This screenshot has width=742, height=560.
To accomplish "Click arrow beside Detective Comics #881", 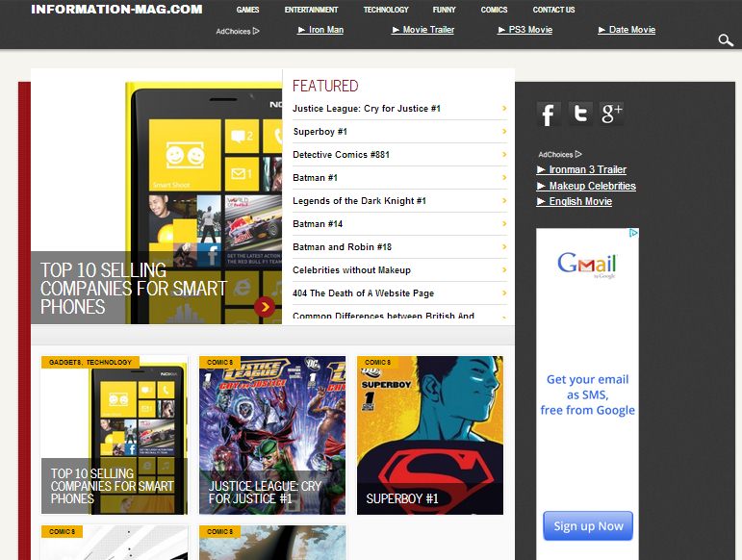I will (504, 155).
